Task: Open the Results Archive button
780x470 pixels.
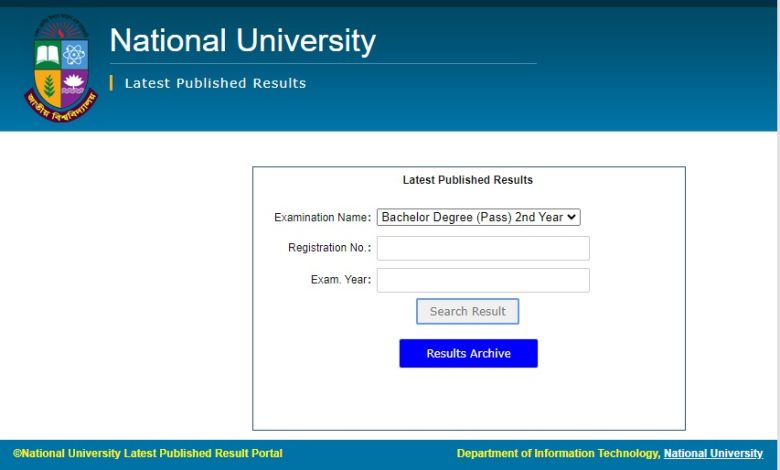Action: pos(468,353)
